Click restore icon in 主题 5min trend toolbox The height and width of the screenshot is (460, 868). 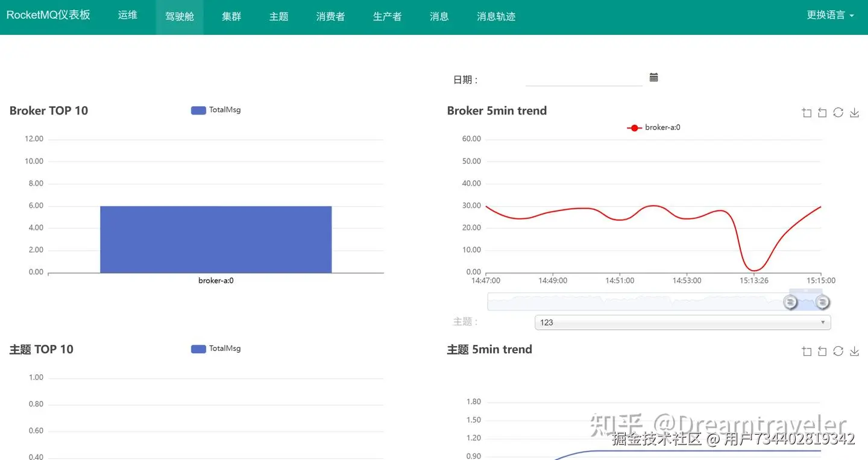tap(838, 351)
